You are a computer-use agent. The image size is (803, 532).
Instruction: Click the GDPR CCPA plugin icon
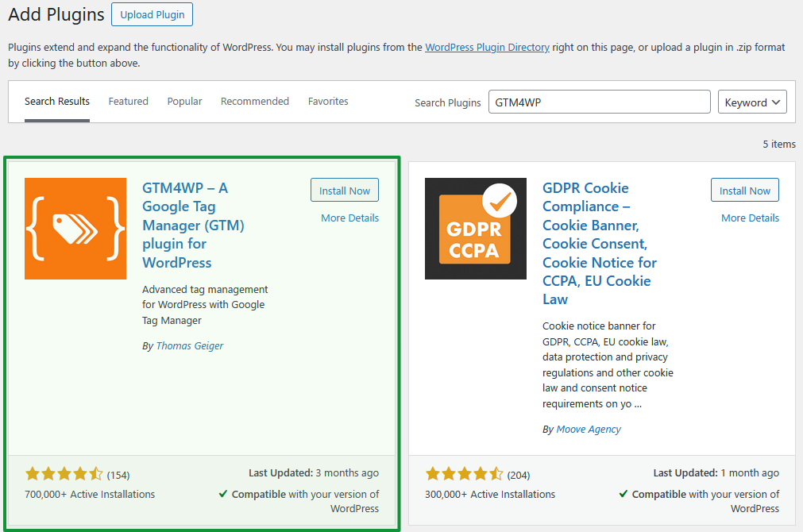475,229
